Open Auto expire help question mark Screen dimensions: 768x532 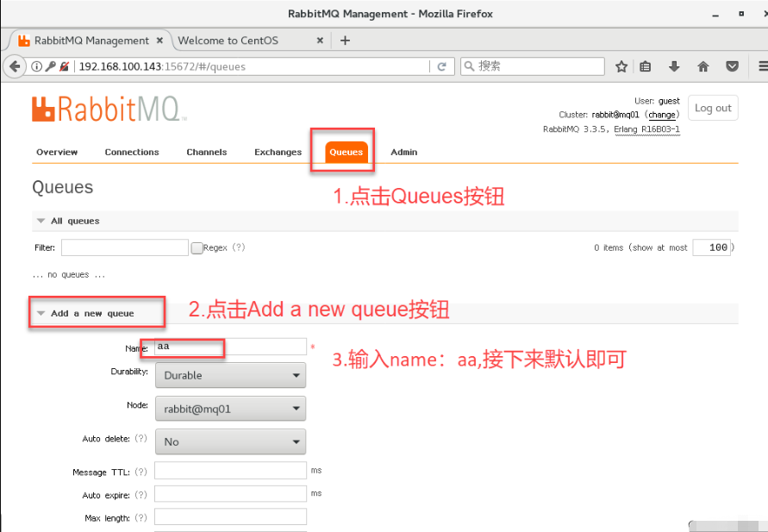tap(140, 495)
